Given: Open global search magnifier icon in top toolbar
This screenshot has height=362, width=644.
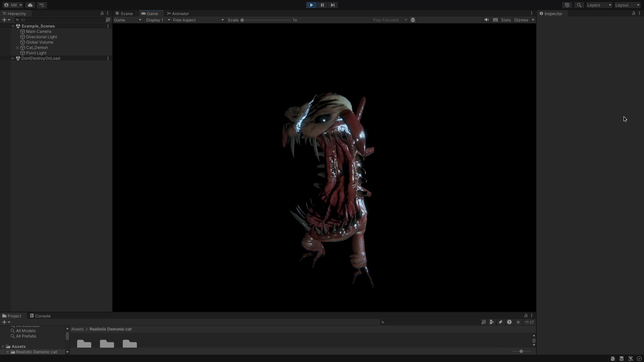Looking at the screenshot, I should (579, 5).
